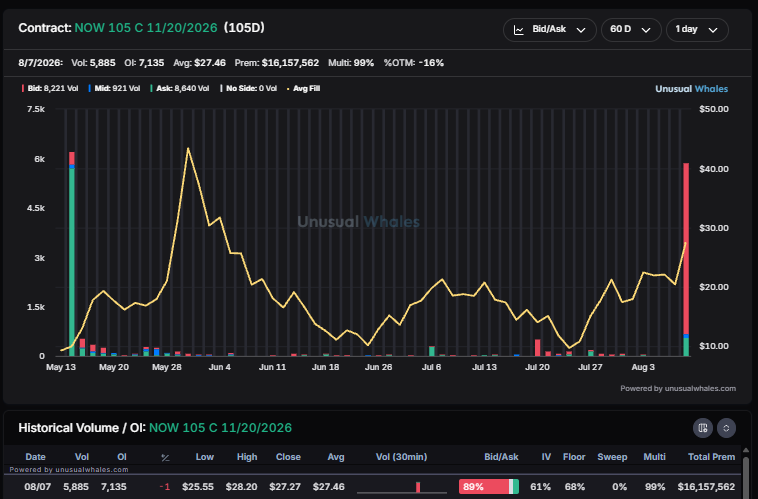The image size is (758, 499).
Task: Click the Prem: $16,157,562 stat in summary
Action: (277, 63)
